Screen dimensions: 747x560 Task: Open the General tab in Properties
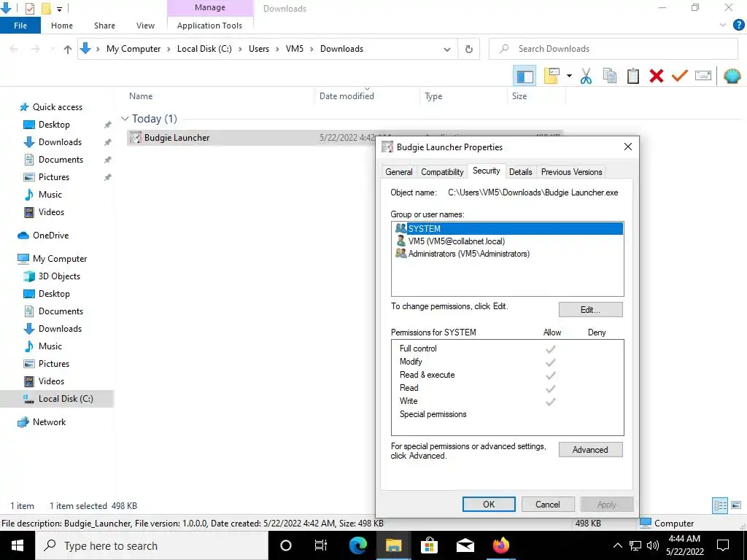click(399, 172)
